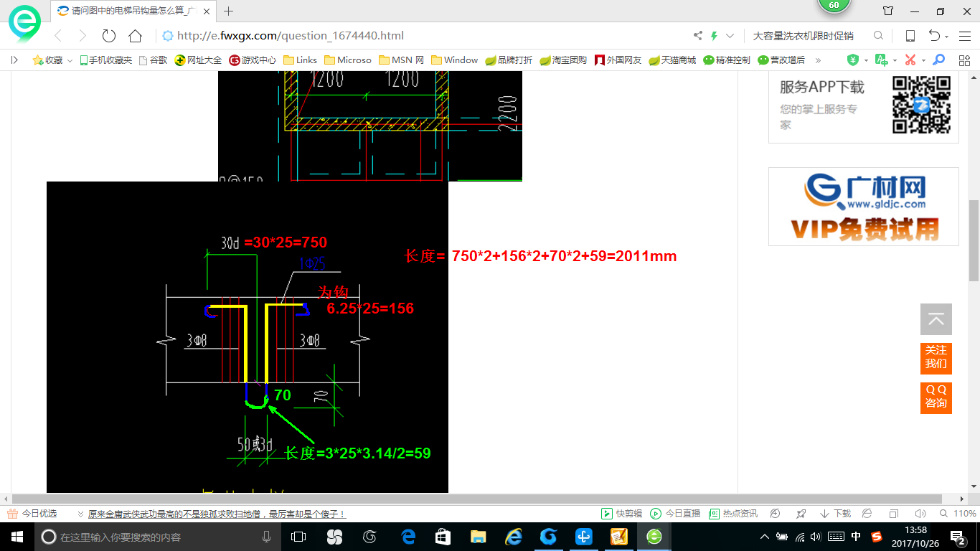Screen dimensions: 980x551
Task: Open the 今日优选 status bar item
Action: point(32,514)
